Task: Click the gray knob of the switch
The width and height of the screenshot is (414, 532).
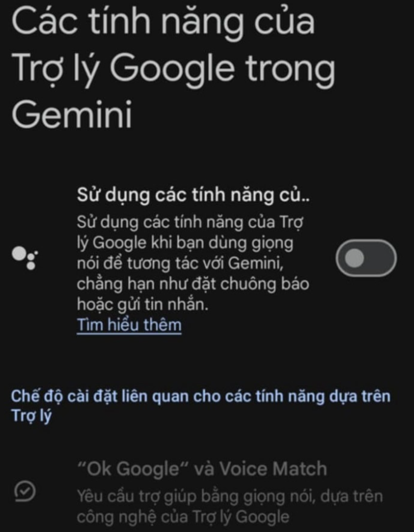Action: (x=354, y=258)
